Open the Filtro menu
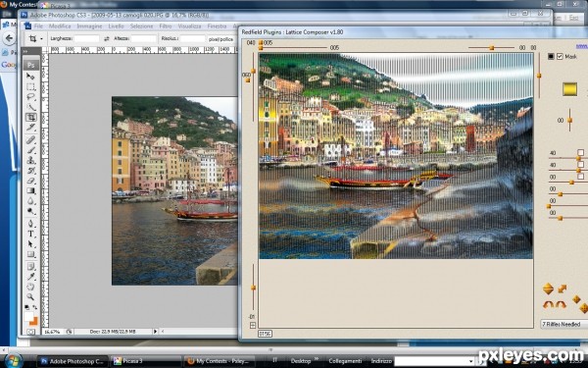588x368 pixels. (x=166, y=26)
